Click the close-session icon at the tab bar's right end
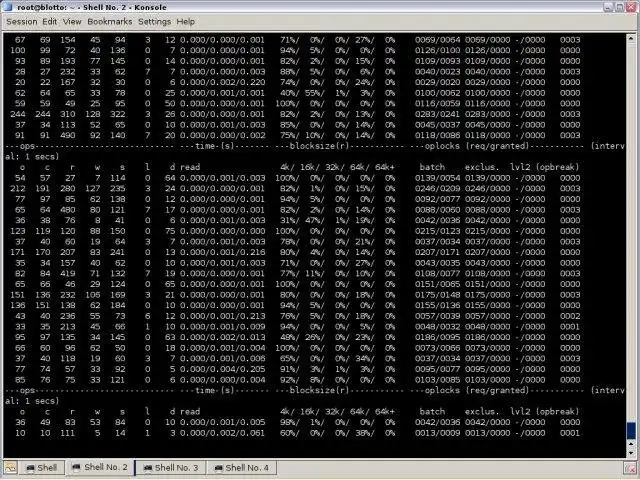The width and height of the screenshot is (640, 480). [630, 468]
